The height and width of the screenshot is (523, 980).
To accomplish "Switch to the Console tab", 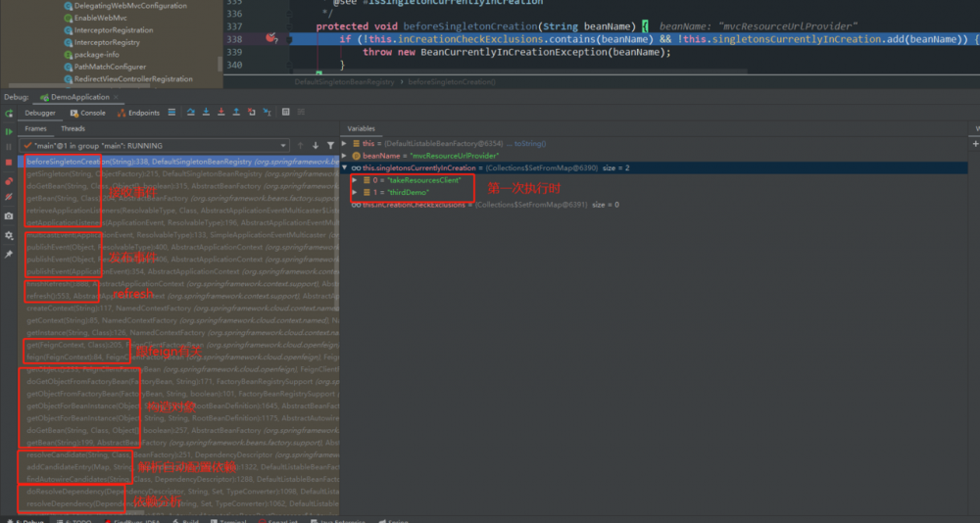I will click(x=88, y=113).
